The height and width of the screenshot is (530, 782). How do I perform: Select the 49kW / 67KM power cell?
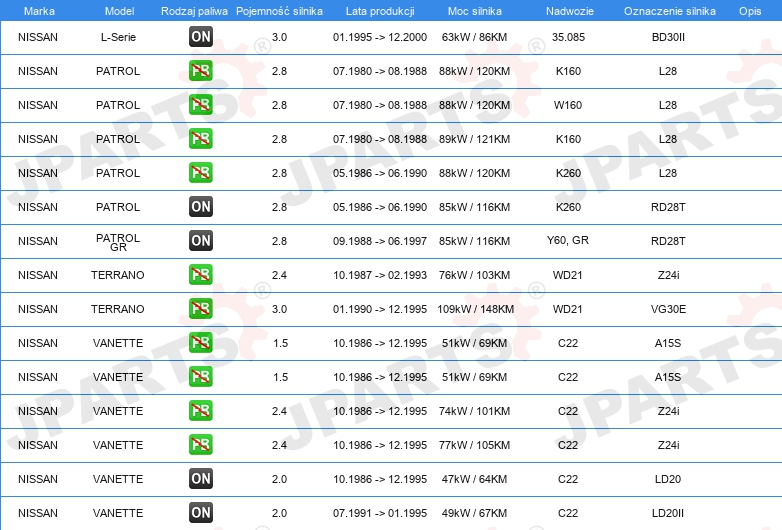pyautogui.click(x=474, y=513)
